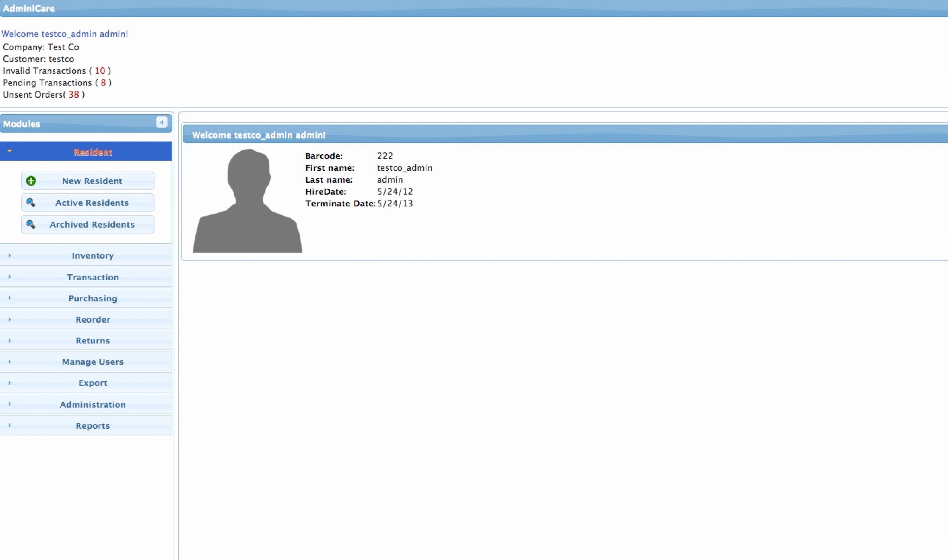Open the Returns module

(x=93, y=341)
